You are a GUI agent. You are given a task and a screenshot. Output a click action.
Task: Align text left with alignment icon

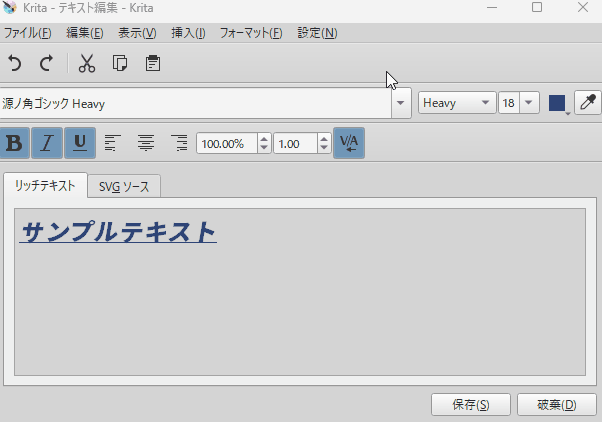[x=113, y=143]
